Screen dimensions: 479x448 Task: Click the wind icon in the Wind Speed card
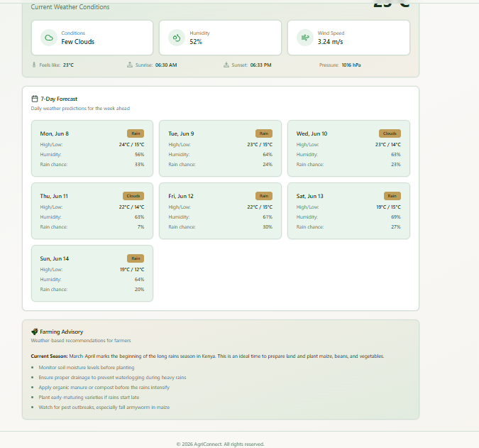click(x=305, y=38)
